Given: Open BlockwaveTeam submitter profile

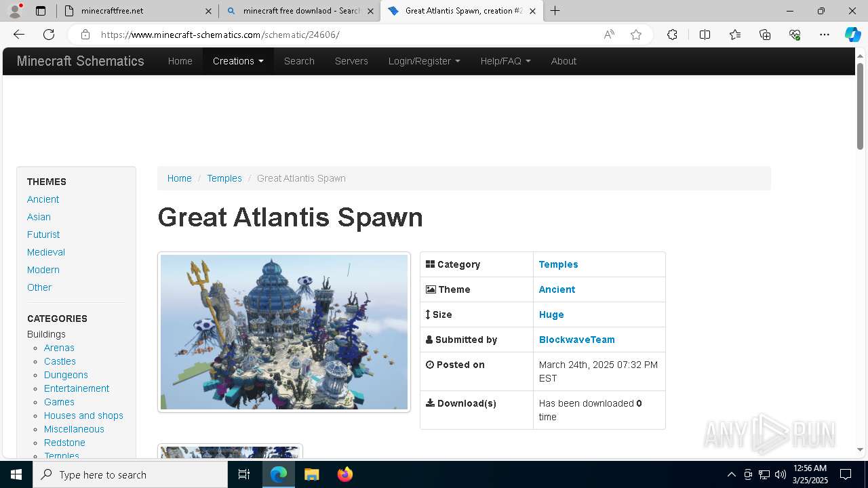Looking at the screenshot, I should click(576, 340).
